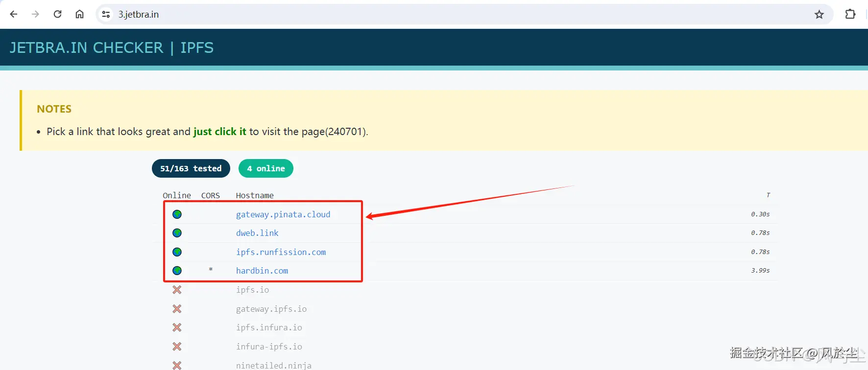Click the infura-ipfs.io hostname text
The height and width of the screenshot is (370, 868).
269,347
